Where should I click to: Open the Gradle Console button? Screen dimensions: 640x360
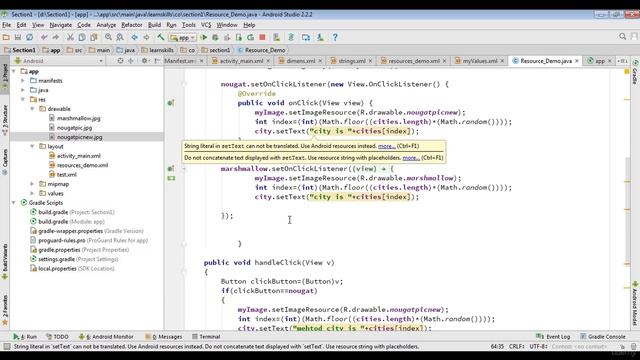[x=603, y=336]
